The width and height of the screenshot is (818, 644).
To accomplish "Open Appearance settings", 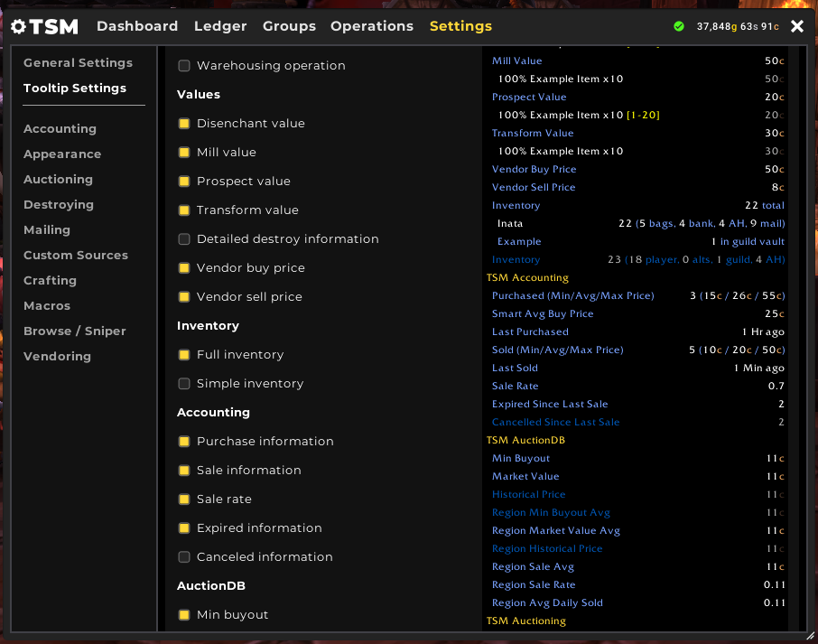I will tap(62, 154).
